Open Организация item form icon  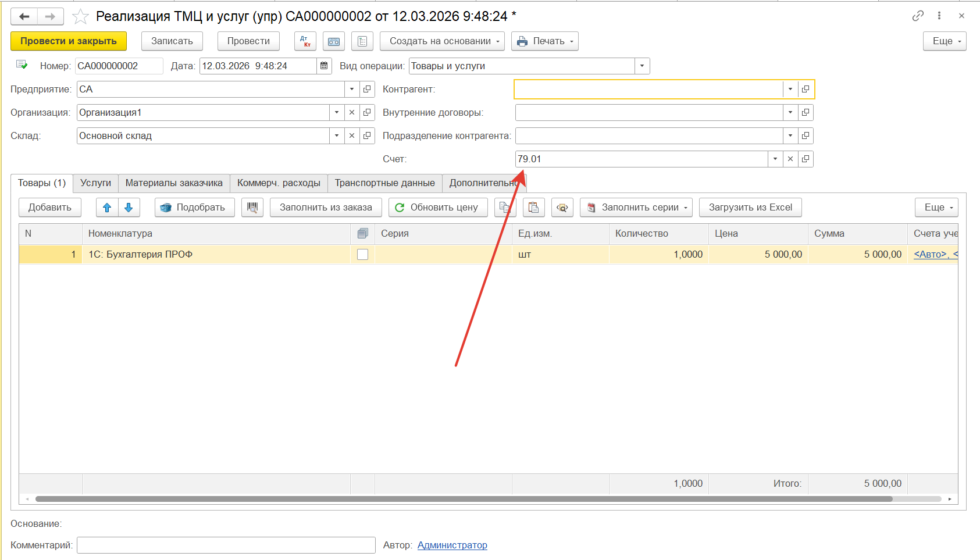coord(367,112)
